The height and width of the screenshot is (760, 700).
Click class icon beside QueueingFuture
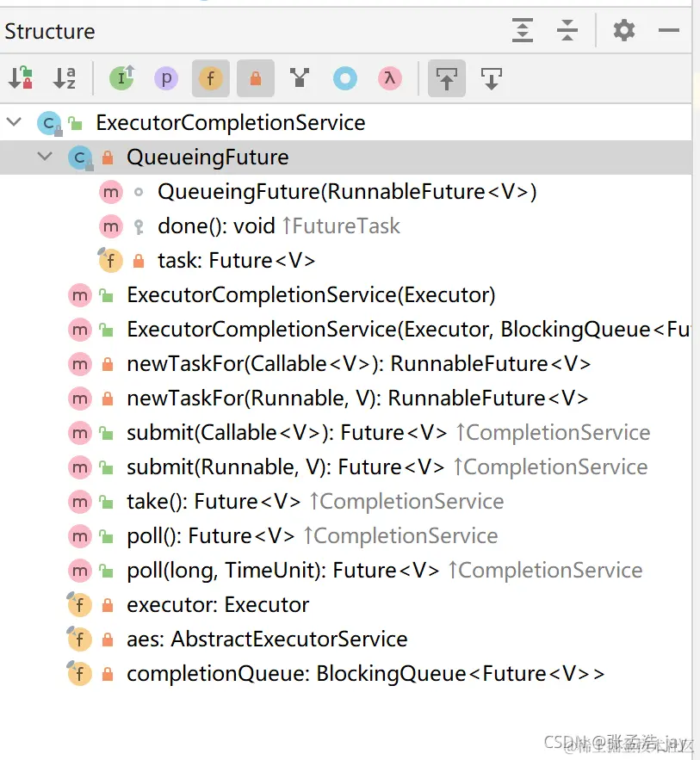(80, 158)
